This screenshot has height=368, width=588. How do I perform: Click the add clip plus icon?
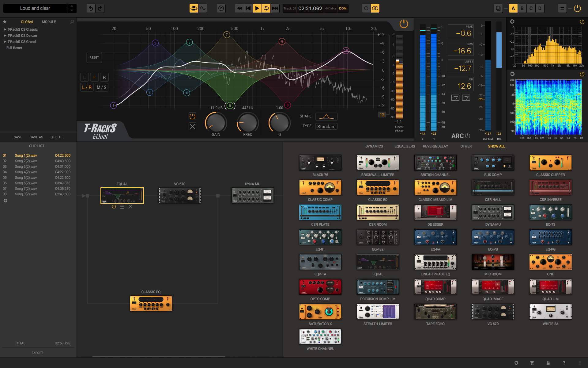5,201
